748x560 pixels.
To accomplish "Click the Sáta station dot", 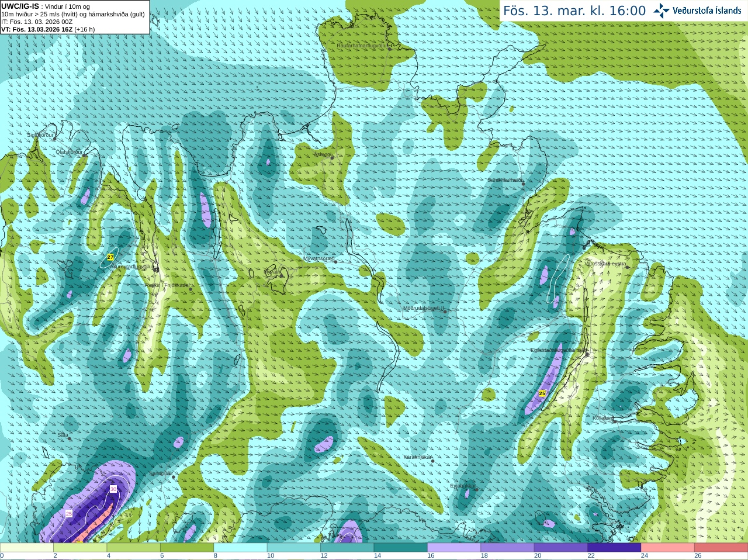I will click(70, 438).
